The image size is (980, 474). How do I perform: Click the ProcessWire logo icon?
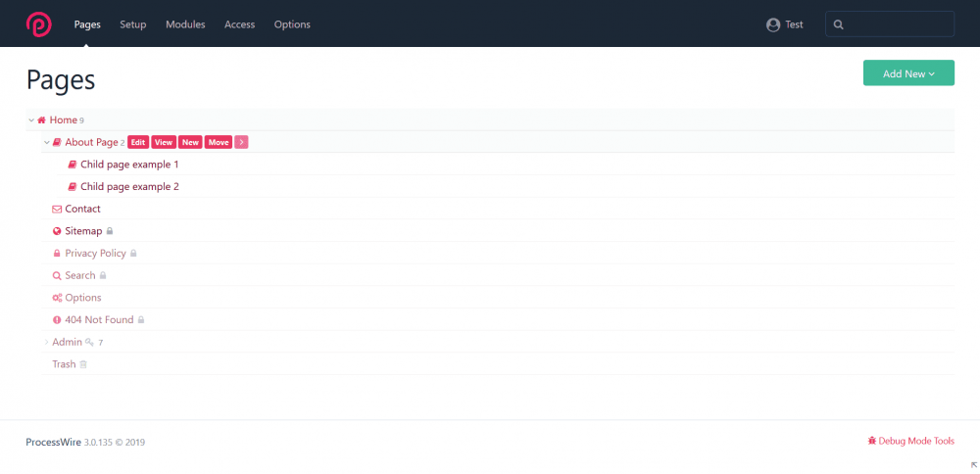pyautogui.click(x=39, y=24)
